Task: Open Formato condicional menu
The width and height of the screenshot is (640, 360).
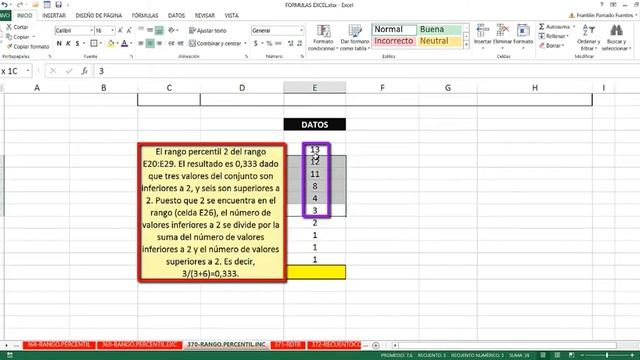Action: [x=323, y=38]
